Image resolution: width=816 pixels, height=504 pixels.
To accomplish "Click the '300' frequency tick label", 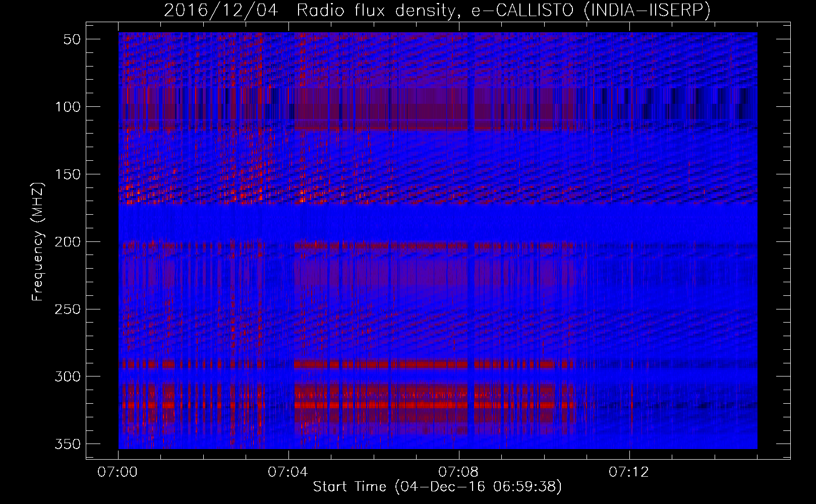I will (68, 376).
